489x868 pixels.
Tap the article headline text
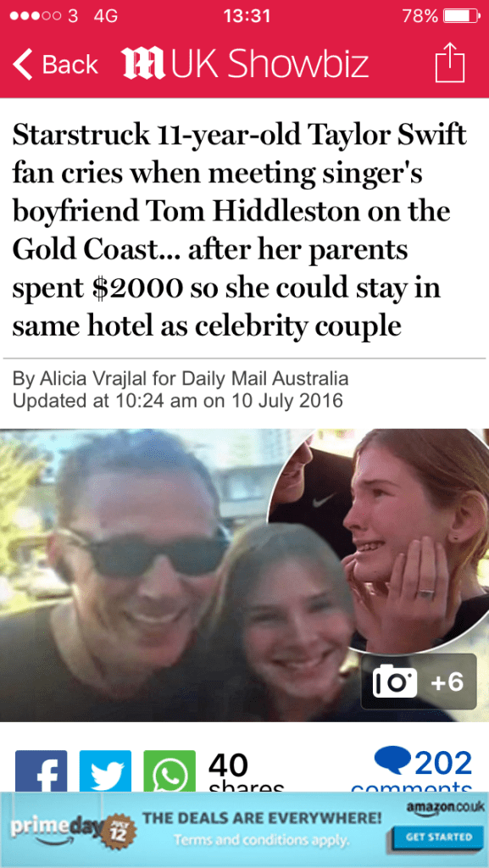[240, 231]
